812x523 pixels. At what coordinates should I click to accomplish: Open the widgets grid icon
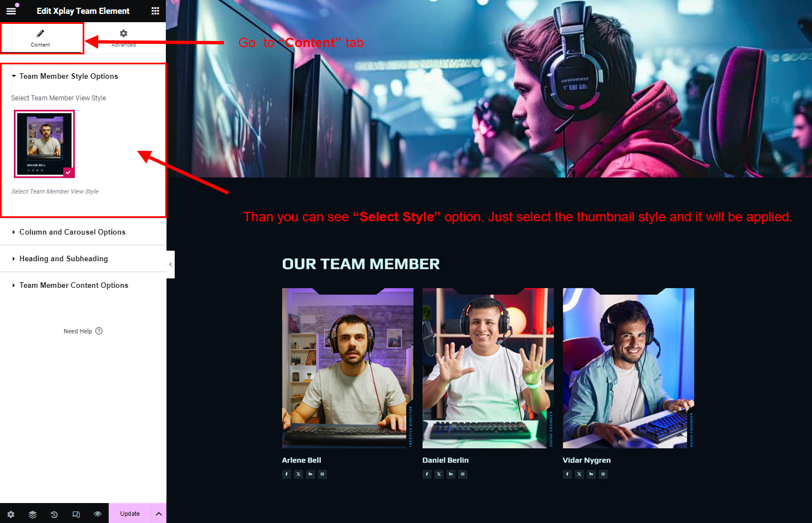pos(155,11)
